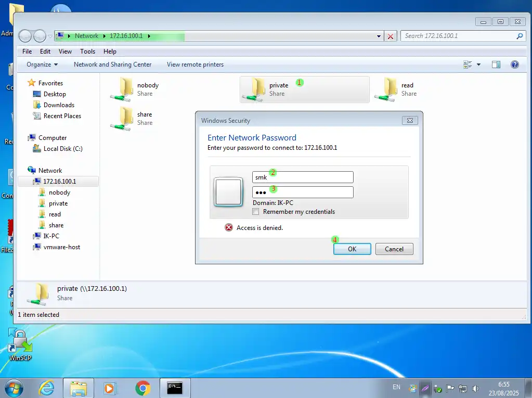Viewport: 532px width, 398px height.
Task: Expand the address bar history dropdown
Action: pyautogui.click(x=379, y=36)
